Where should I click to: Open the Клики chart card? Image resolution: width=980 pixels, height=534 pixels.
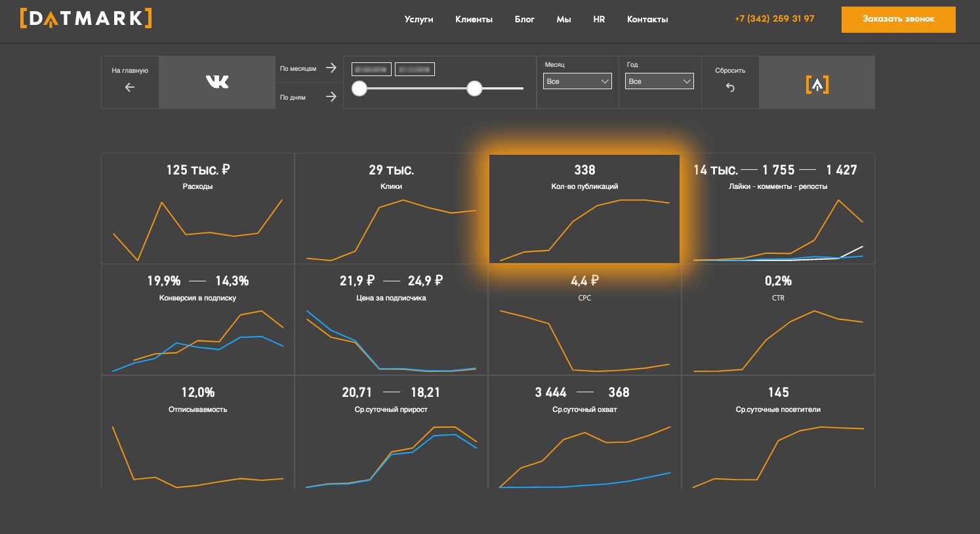[x=391, y=209]
